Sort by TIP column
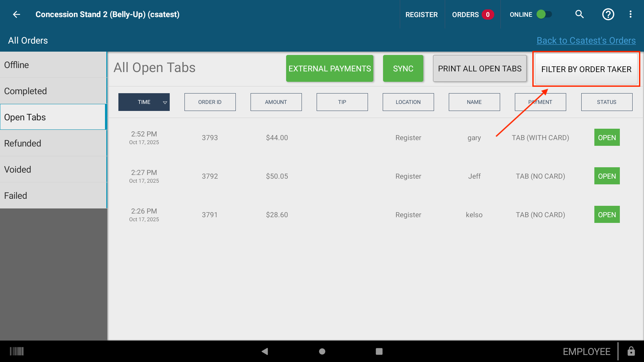The width and height of the screenshot is (644, 362). coord(342,102)
